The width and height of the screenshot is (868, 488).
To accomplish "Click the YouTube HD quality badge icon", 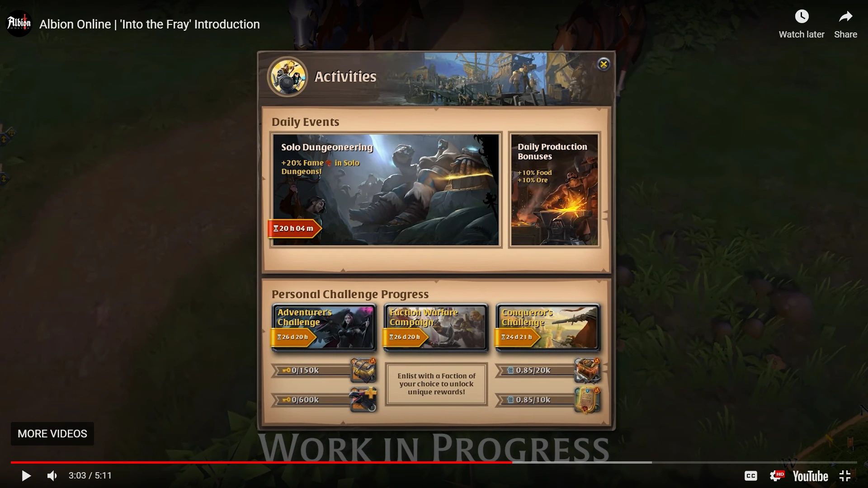I will [x=778, y=475].
